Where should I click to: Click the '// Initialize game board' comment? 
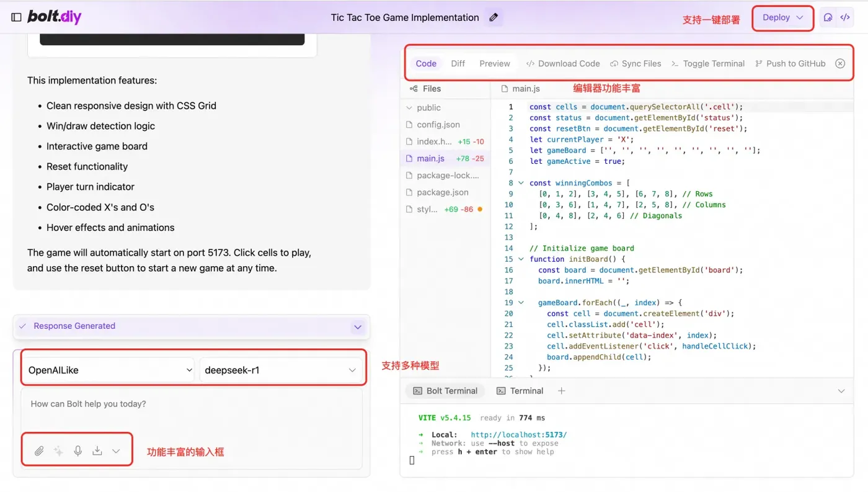(582, 248)
